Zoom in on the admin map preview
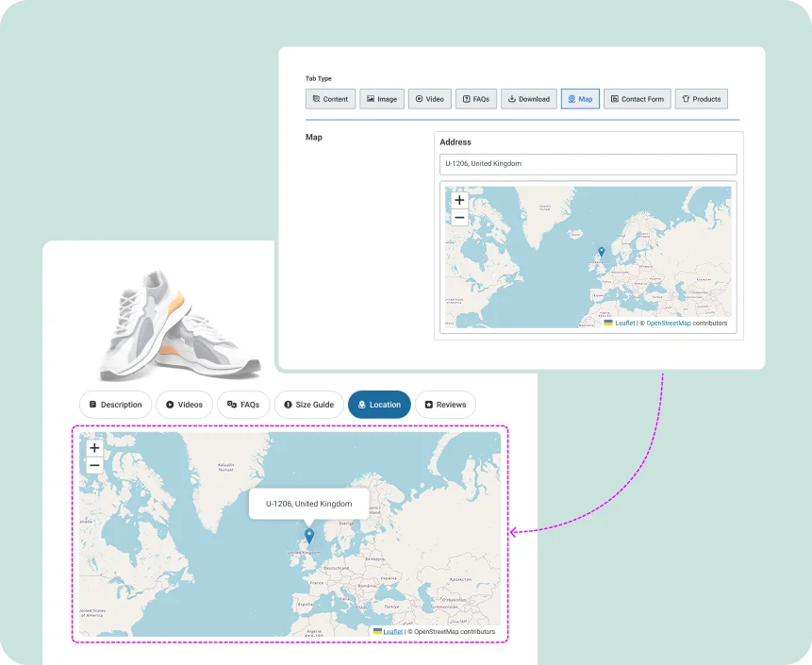Viewport: 812px width, 665px height. (x=459, y=200)
